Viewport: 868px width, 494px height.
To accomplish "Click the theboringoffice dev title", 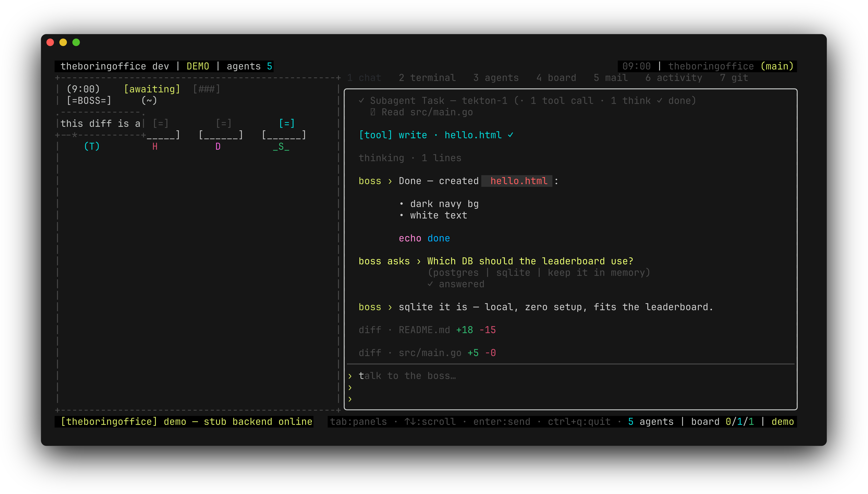I will pos(115,66).
